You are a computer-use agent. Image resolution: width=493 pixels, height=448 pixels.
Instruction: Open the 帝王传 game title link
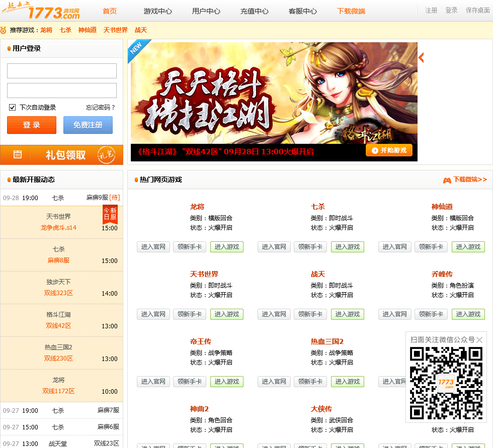(201, 341)
